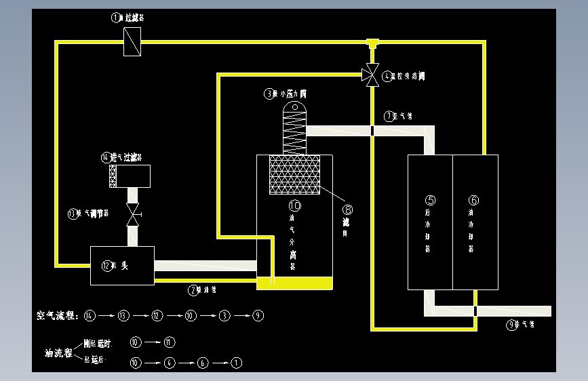Click the circled 5 after-cooler label

(x=430, y=200)
